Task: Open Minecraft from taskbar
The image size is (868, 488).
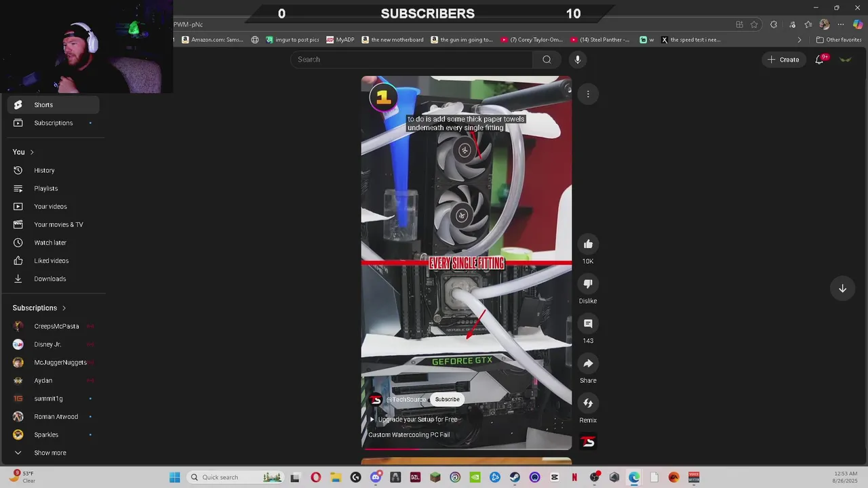Action: [x=435, y=477]
